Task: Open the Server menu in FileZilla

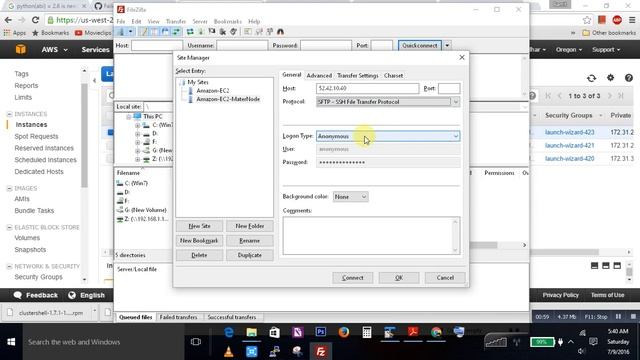Action: point(200,21)
